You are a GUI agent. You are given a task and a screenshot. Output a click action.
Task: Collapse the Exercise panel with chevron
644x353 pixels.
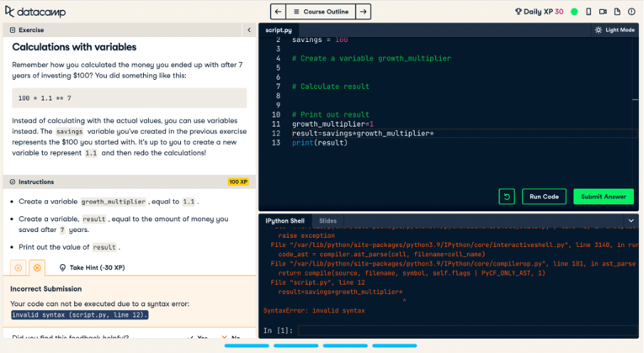pos(249,30)
